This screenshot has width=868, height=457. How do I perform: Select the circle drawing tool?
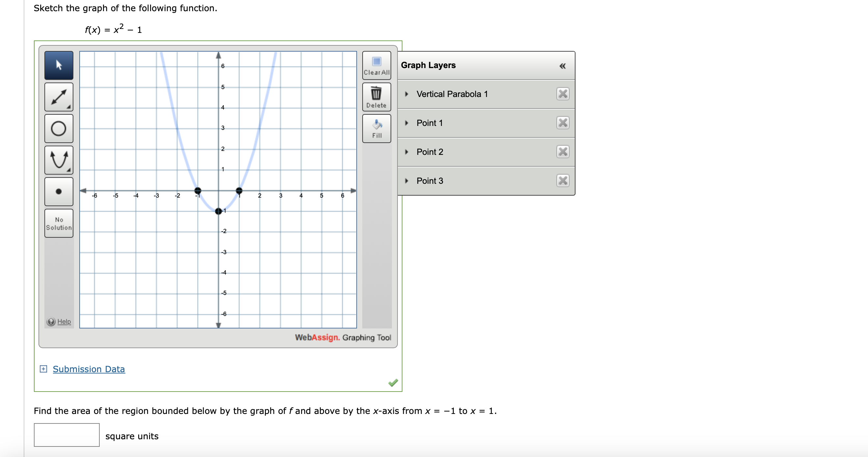pyautogui.click(x=59, y=128)
